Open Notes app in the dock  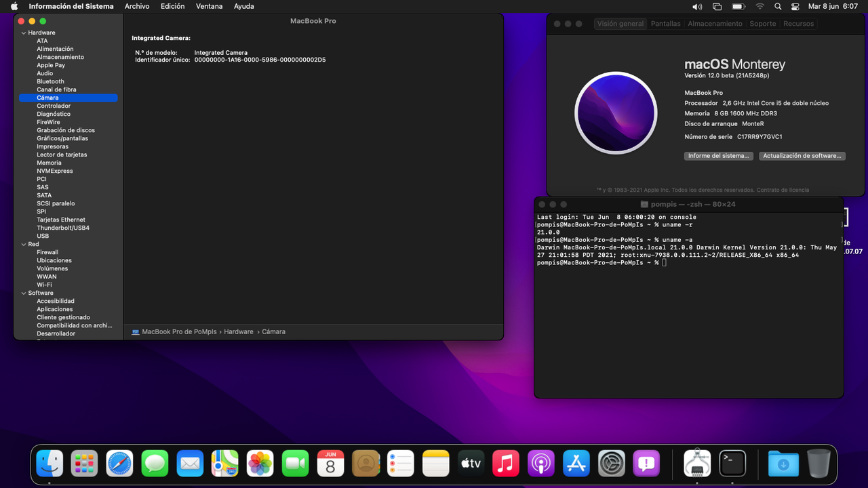pyautogui.click(x=436, y=464)
